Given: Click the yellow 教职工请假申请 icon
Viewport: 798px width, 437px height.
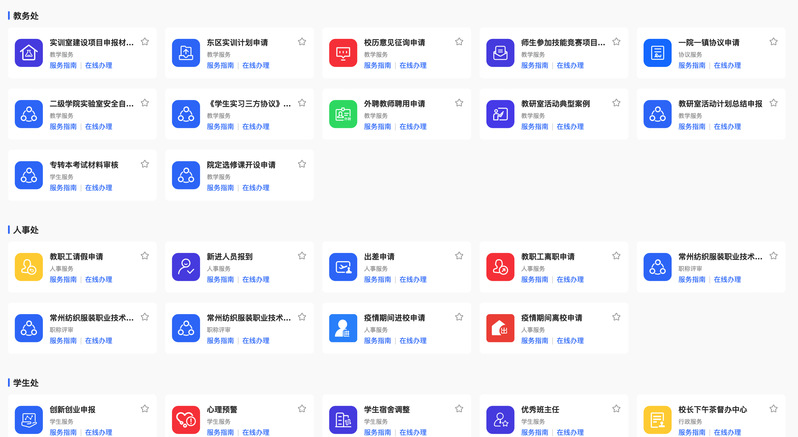Looking at the screenshot, I should click(x=29, y=267).
